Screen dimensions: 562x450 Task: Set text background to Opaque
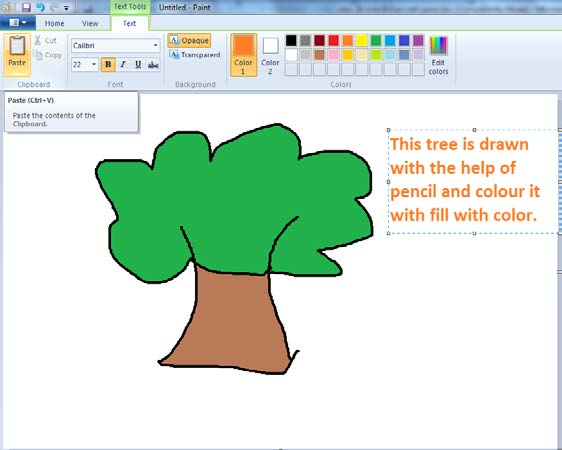[189, 40]
